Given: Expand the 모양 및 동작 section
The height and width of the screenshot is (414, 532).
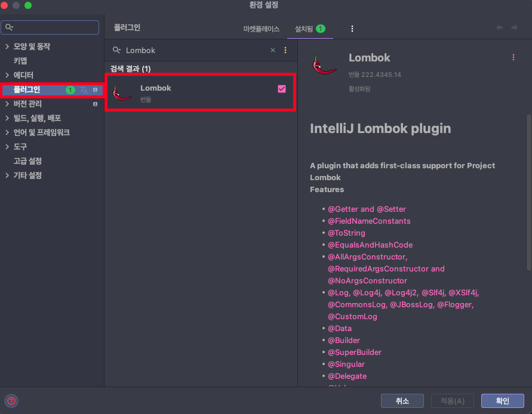Looking at the screenshot, I should click(x=7, y=47).
